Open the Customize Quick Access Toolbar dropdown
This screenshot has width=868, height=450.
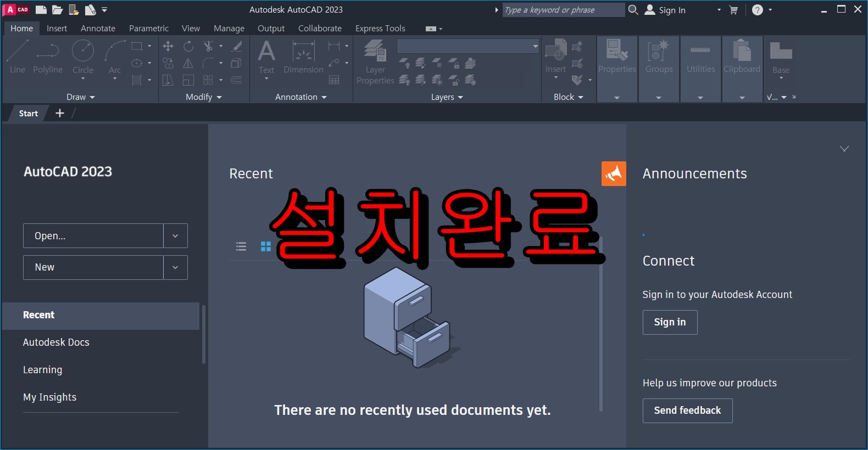[x=104, y=10]
